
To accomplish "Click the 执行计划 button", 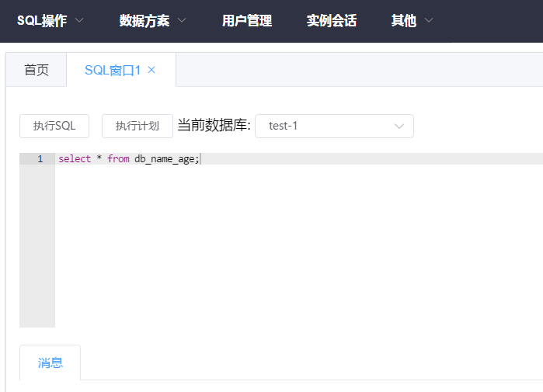I will [137, 126].
